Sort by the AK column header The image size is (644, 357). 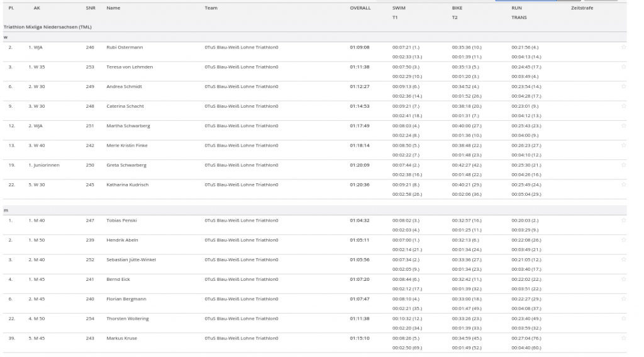pyautogui.click(x=37, y=8)
